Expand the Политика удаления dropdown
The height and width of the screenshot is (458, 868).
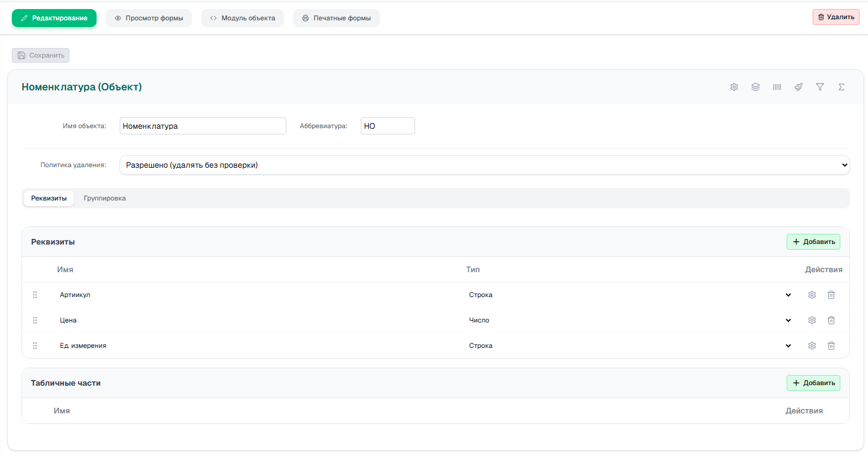click(x=485, y=165)
